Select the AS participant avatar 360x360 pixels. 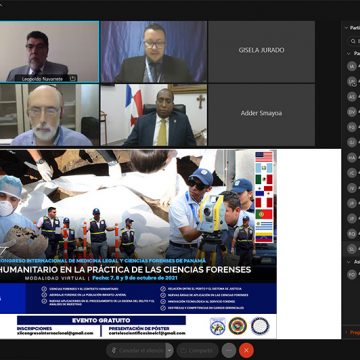(x=352, y=97)
